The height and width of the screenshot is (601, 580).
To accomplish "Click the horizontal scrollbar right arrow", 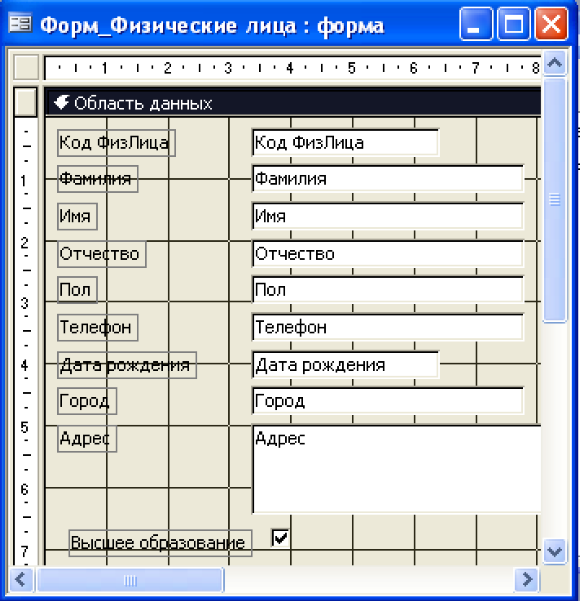I will (527, 580).
